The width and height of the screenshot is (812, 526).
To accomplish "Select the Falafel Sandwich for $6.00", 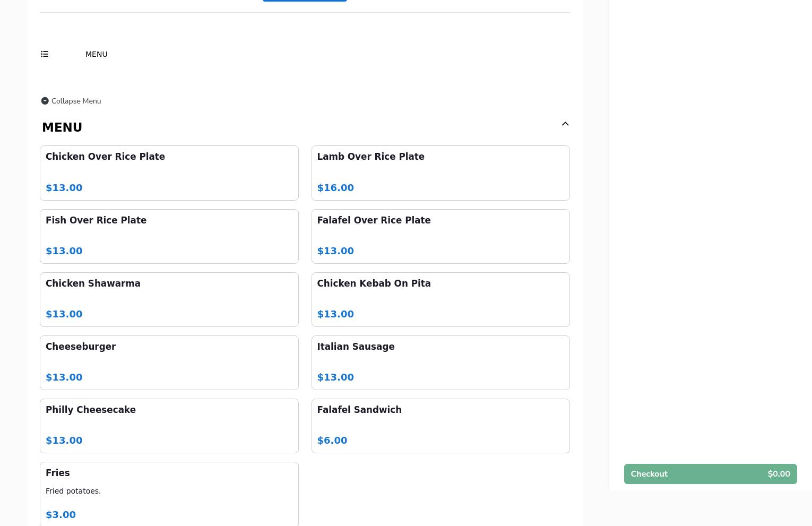I will point(440,426).
